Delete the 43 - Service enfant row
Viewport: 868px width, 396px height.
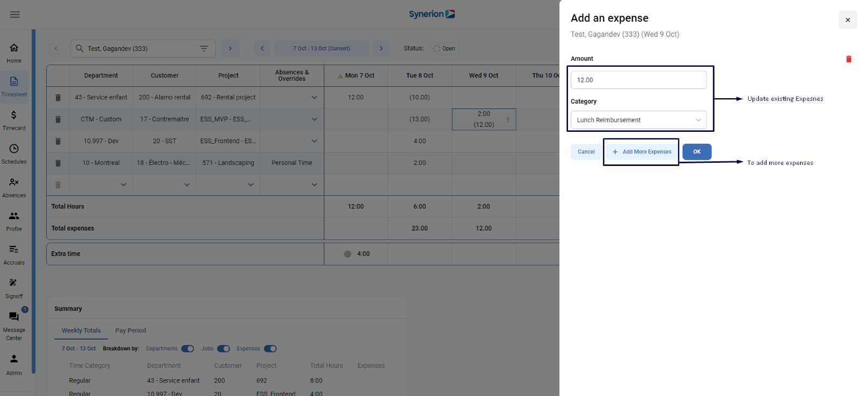point(58,98)
